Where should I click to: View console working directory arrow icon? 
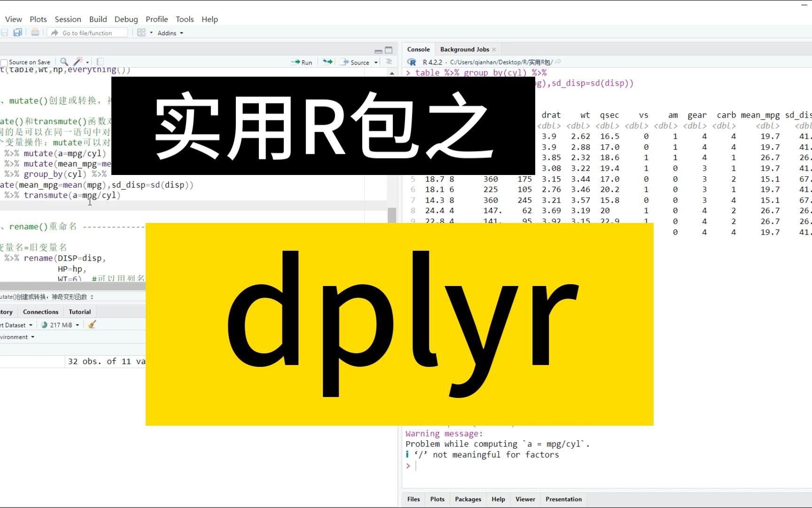(x=558, y=62)
